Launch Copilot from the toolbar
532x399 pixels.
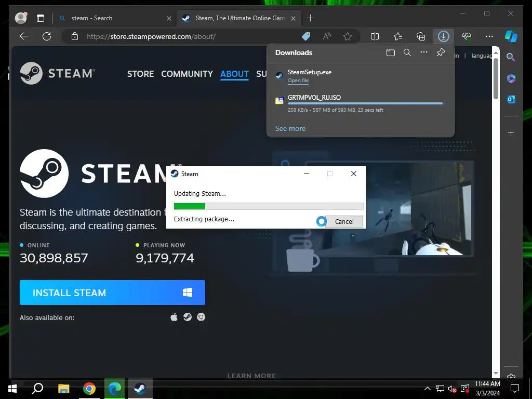click(x=511, y=36)
